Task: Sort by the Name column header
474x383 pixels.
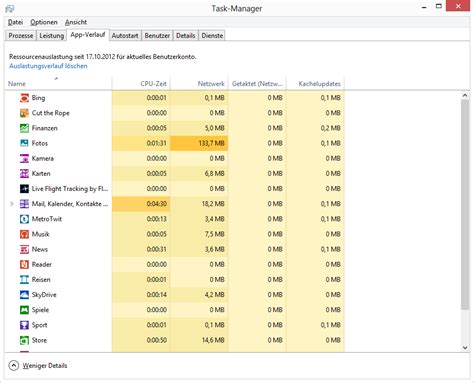Action: coord(58,83)
